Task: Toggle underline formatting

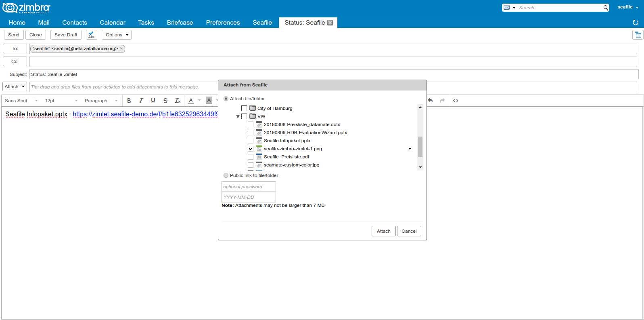Action: (153, 101)
